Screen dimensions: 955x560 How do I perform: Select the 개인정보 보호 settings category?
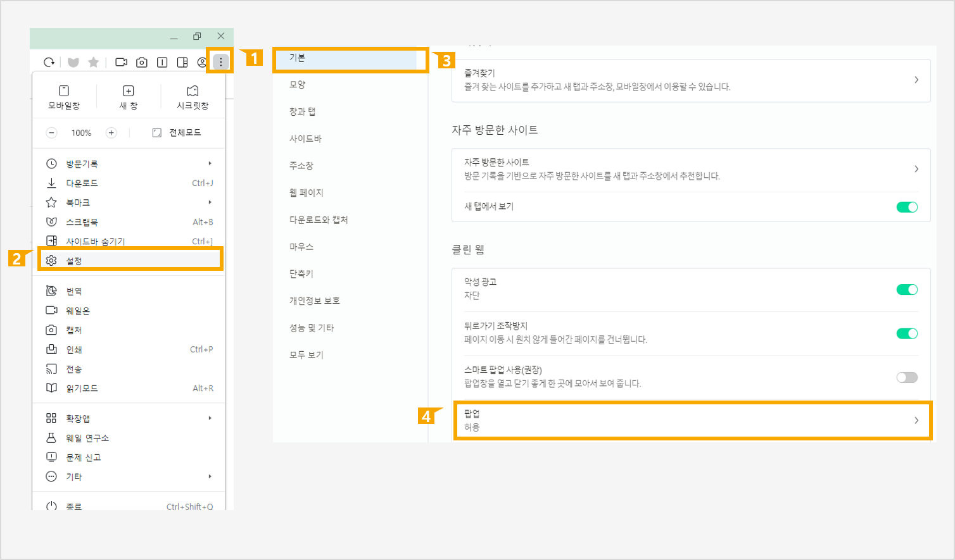click(x=315, y=301)
